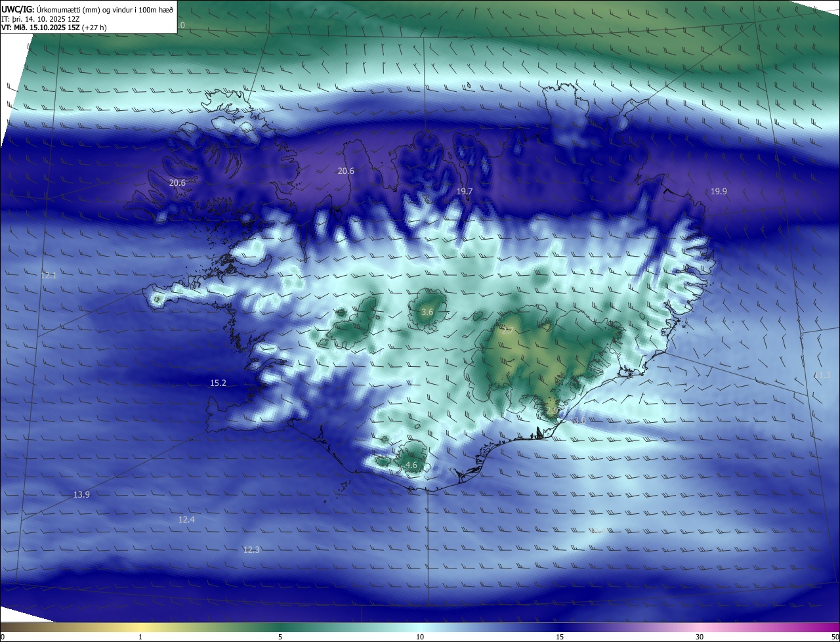Click the 12.3 value in the southwest ocean

(251, 549)
